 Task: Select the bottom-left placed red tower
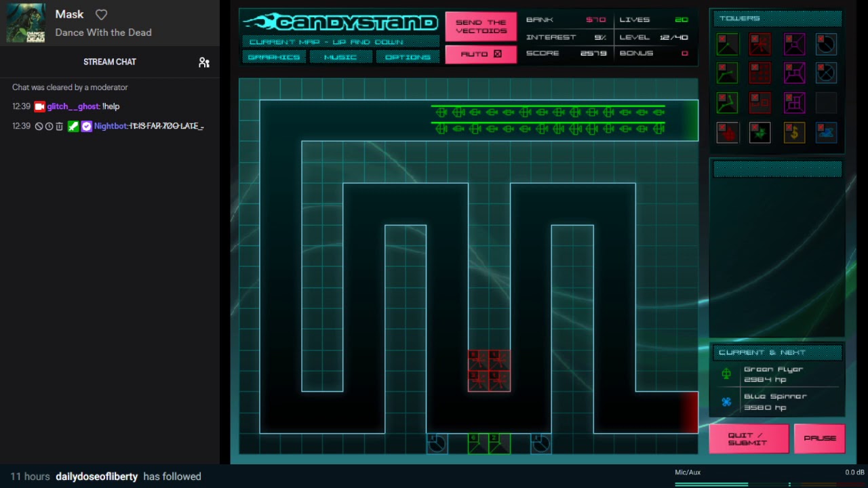[478, 381]
